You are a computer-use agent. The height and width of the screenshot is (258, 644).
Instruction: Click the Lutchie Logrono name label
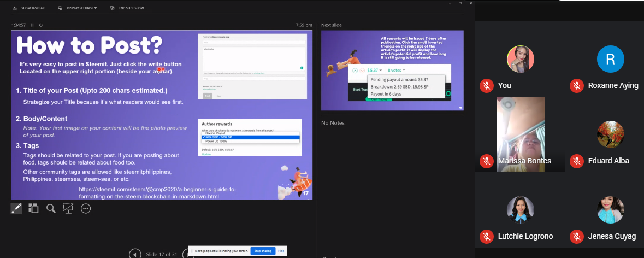pyautogui.click(x=525, y=236)
